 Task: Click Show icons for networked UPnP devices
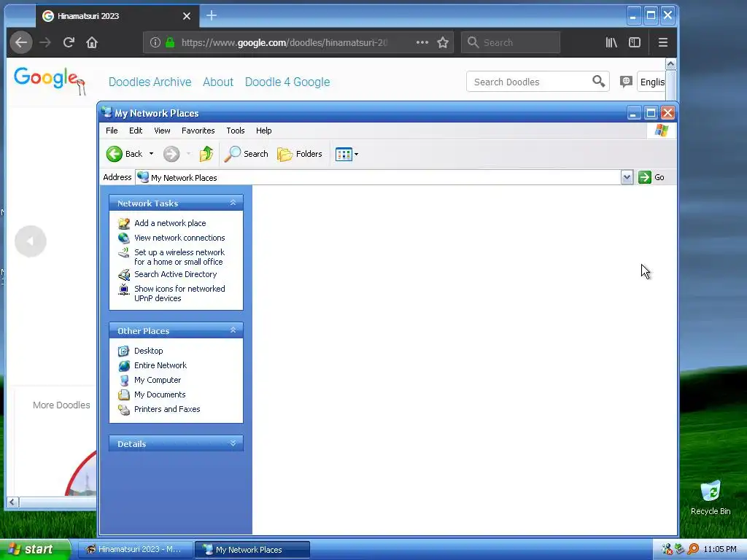click(x=179, y=293)
